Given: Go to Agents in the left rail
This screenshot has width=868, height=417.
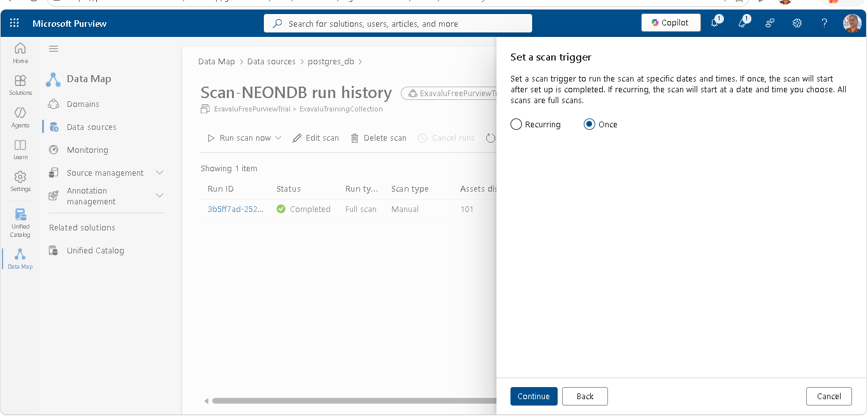Looking at the screenshot, I should tap(20, 117).
